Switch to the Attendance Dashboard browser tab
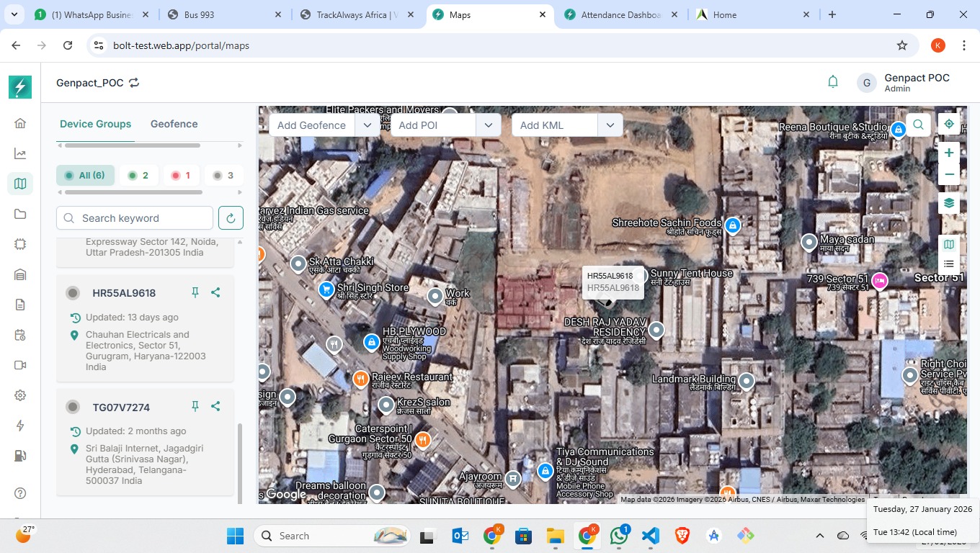 pyautogui.click(x=620, y=14)
